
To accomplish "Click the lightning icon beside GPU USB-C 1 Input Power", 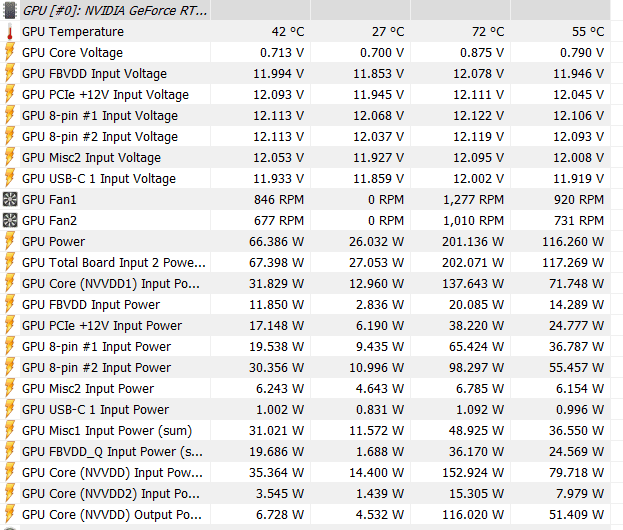I will pyautogui.click(x=10, y=410).
